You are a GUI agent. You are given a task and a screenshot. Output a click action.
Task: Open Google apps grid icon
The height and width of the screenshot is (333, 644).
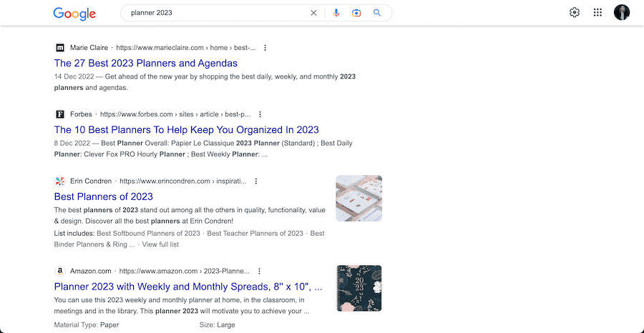[597, 13]
